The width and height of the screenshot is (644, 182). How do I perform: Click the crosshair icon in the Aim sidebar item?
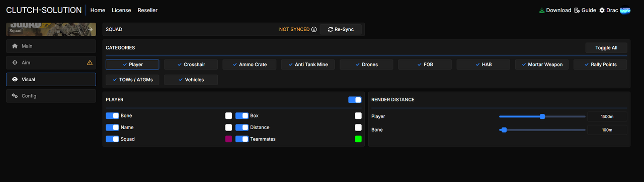click(x=15, y=63)
